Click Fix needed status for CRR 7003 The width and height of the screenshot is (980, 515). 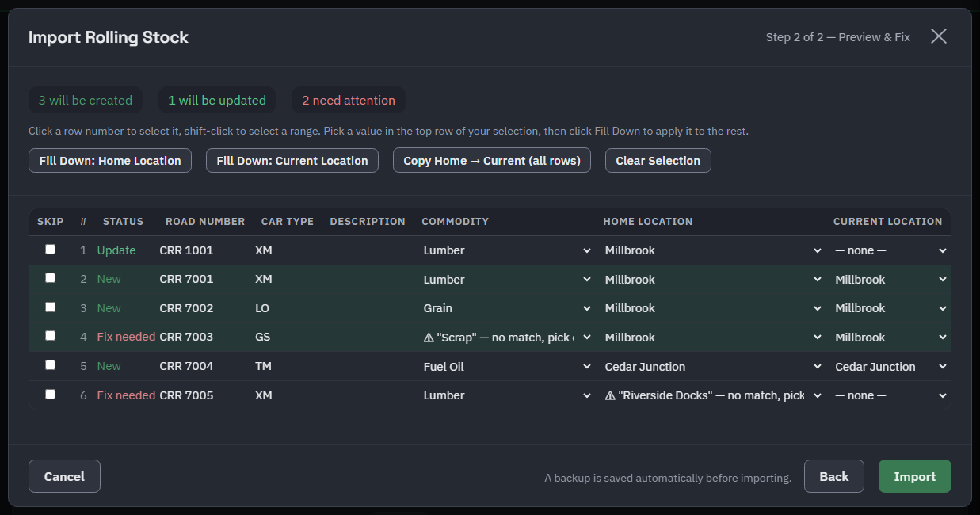[x=126, y=337]
